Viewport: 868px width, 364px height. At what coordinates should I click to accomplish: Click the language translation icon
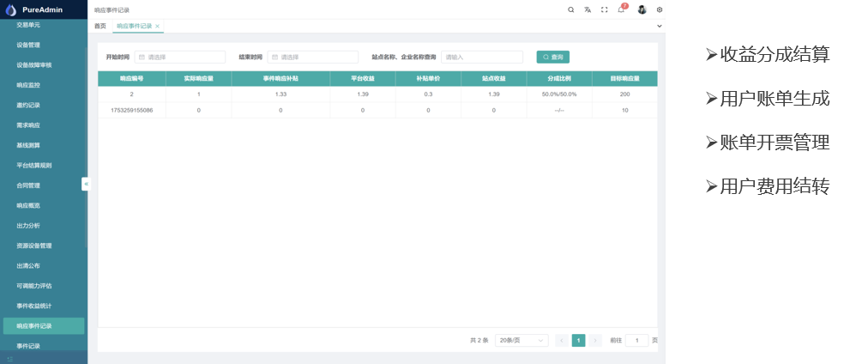(x=588, y=9)
